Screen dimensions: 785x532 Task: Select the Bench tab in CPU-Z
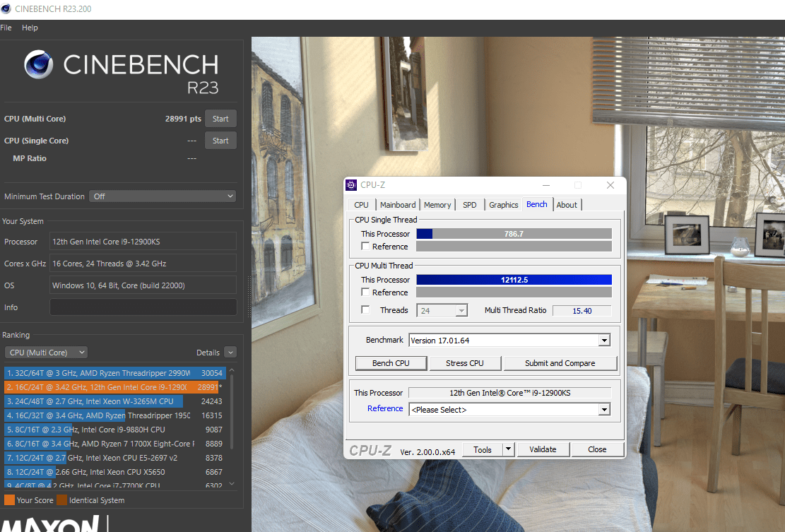tap(537, 204)
